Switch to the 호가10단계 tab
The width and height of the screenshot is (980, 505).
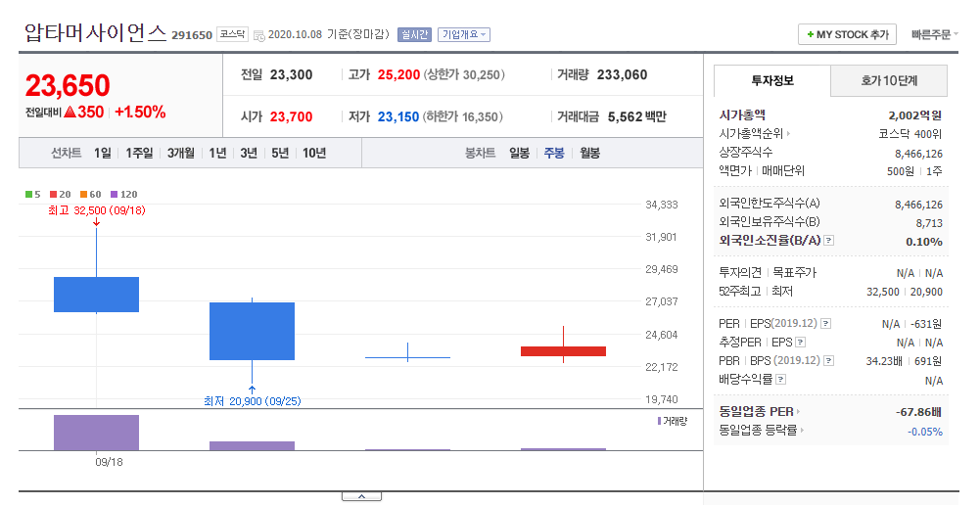pos(889,80)
